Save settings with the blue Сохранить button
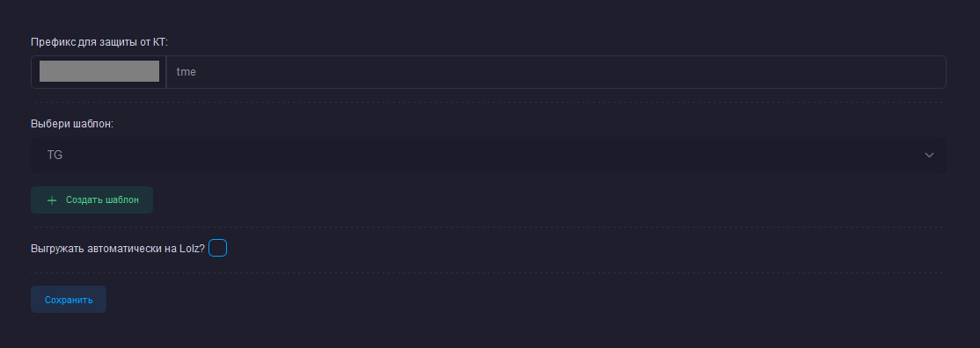This screenshot has height=348, width=980. pyautogui.click(x=69, y=300)
